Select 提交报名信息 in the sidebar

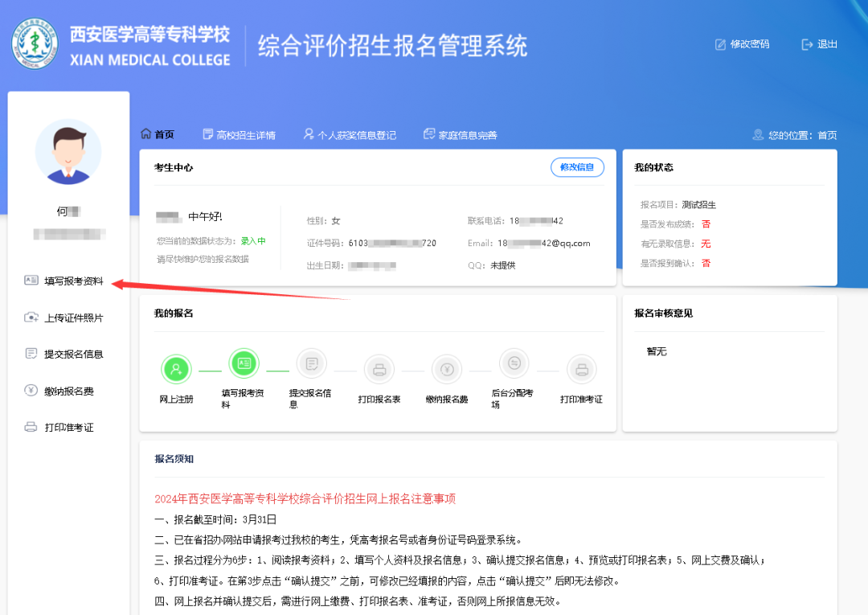(73, 354)
